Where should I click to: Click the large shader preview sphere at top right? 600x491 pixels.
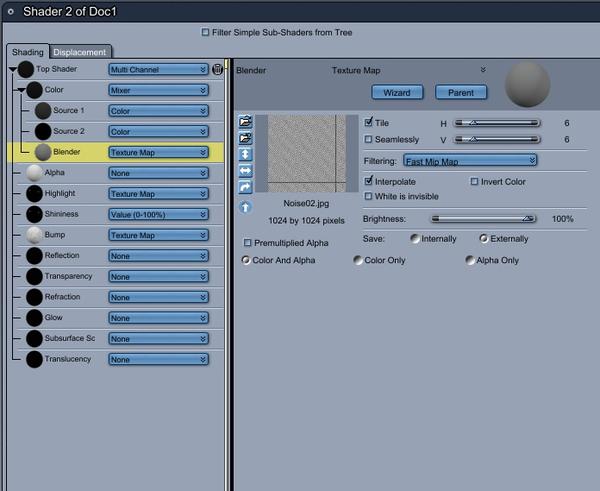(x=527, y=85)
